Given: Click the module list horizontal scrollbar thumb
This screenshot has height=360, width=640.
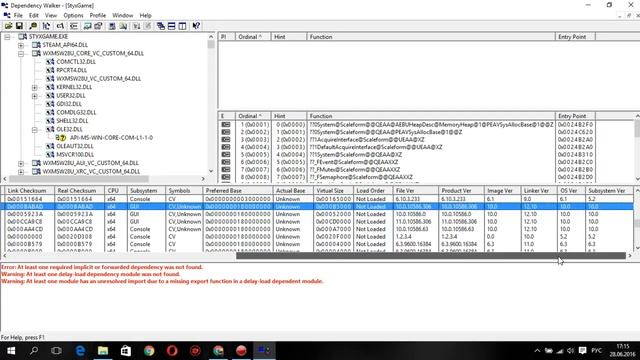Looking at the screenshot, I should (x=431, y=256).
